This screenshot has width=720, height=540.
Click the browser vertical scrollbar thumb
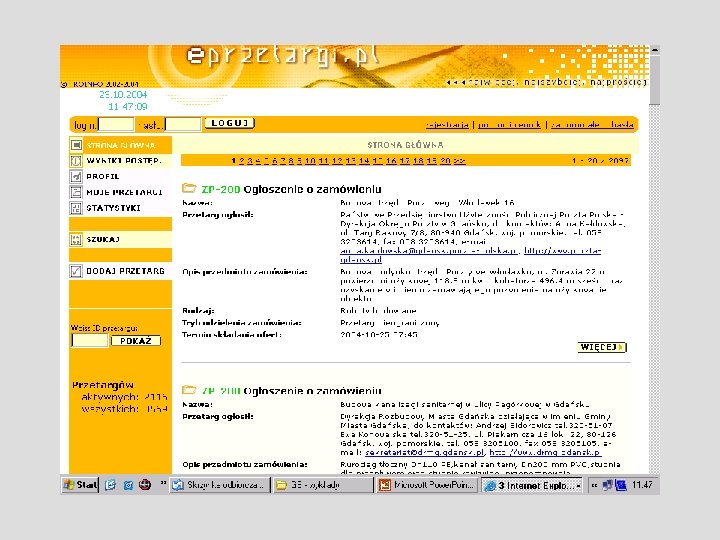655,79
